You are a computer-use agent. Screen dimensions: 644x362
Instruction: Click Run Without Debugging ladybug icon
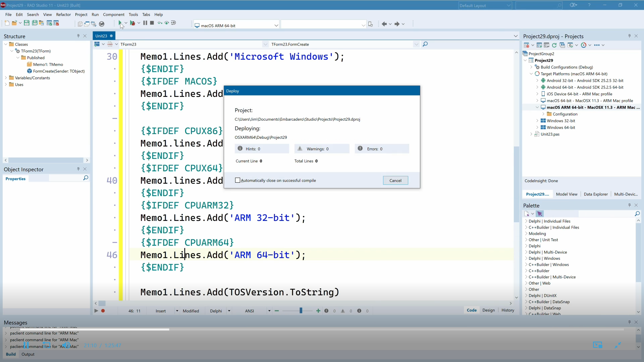[132, 23]
